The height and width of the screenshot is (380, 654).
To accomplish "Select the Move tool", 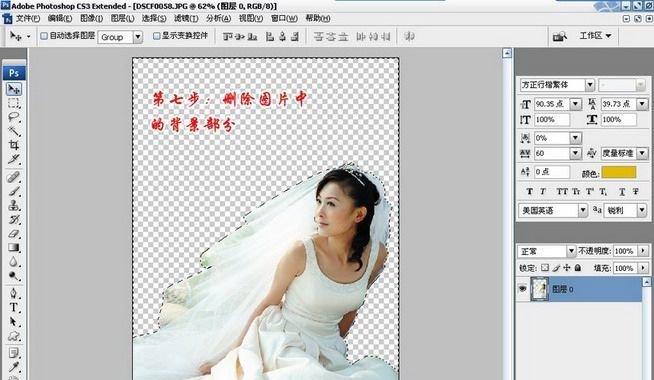I will pyautogui.click(x=14, y=89).
